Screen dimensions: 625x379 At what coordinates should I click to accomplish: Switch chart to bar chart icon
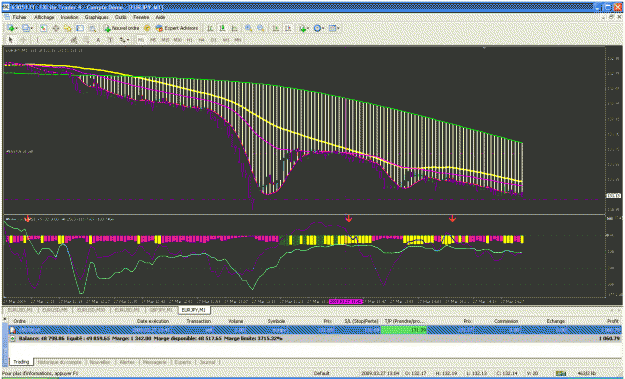(210, 28)
